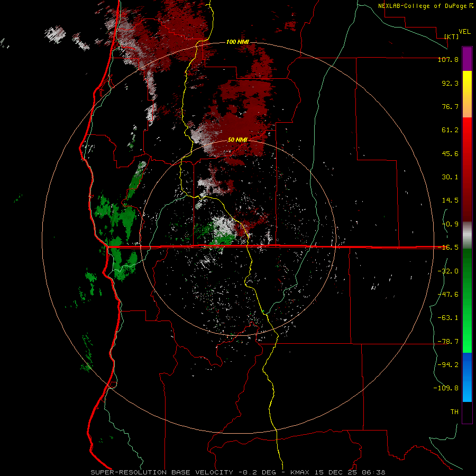The width and height of the screenshot is (476, 476).
Task: Click the -94.2 velocity scale value
Action: (448, 364)
